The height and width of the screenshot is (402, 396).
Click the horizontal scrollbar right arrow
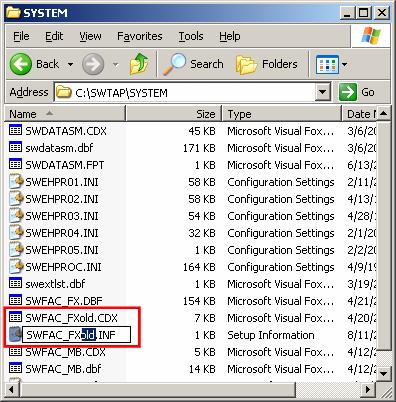coord(368,389)
